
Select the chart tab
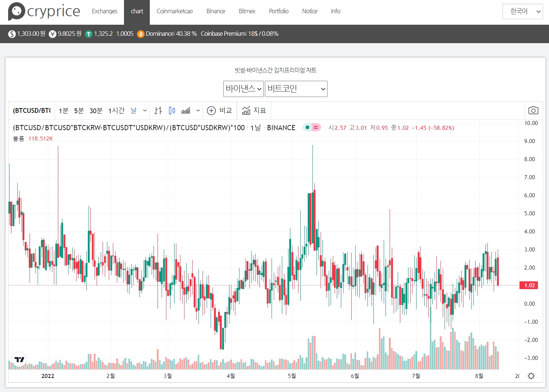click(137, 11)
